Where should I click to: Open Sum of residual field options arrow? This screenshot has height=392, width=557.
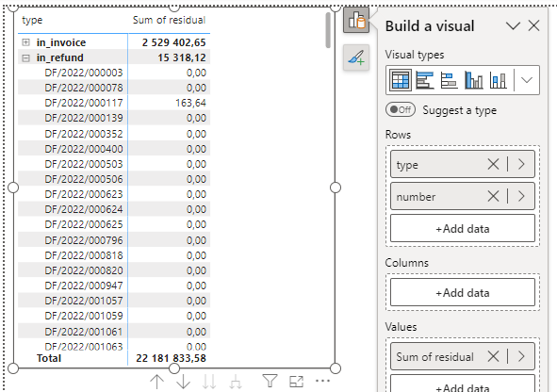pos(521,356)
